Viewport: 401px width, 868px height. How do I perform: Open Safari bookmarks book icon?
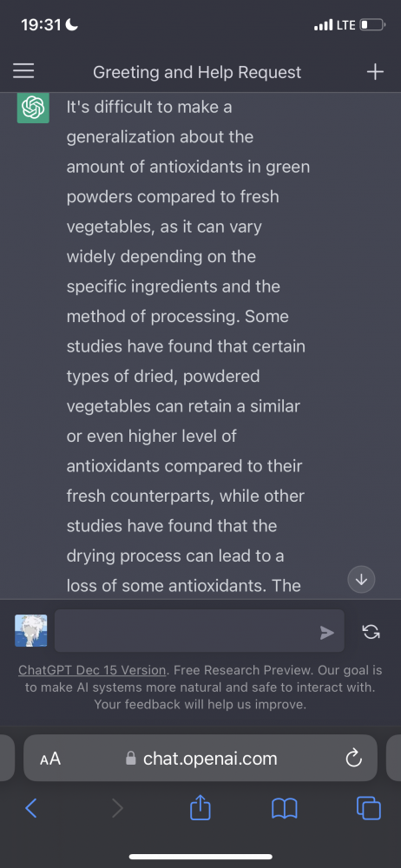pos(285,809)
